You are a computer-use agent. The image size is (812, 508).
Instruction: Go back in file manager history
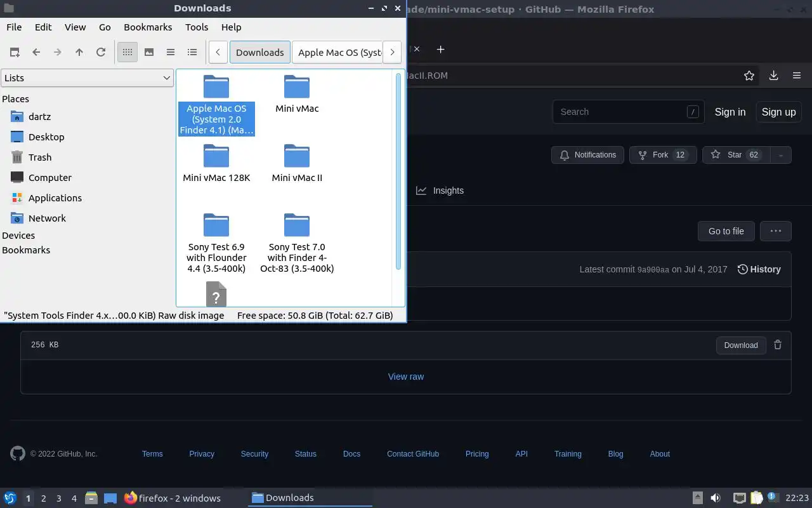pyautogui.click(x=36, y=52)
